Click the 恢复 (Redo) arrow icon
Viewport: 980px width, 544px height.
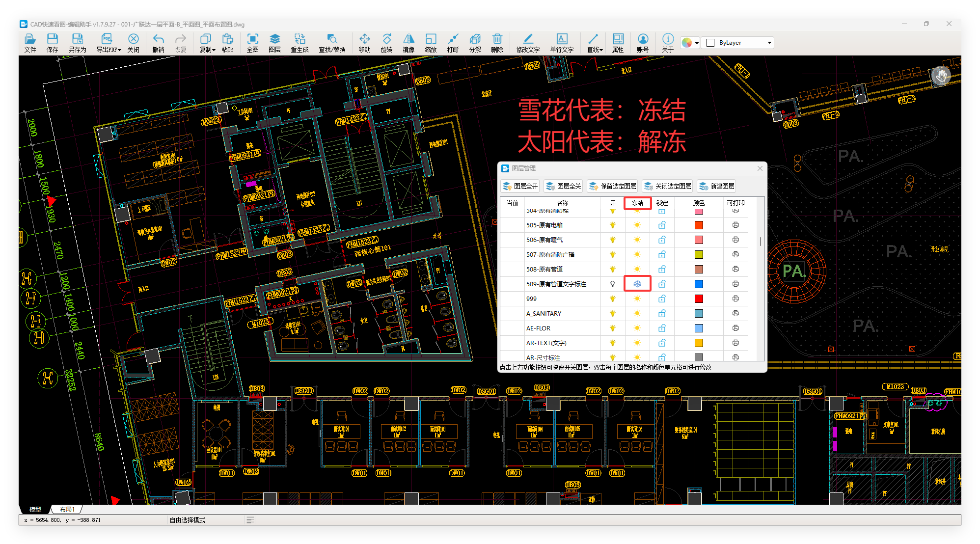(x=180, y=43)
